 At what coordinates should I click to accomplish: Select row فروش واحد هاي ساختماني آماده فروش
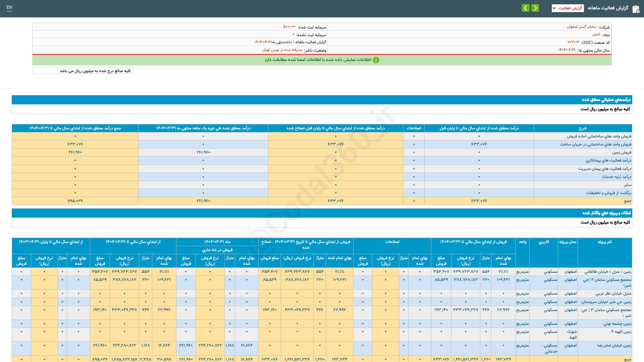(599, 136)
